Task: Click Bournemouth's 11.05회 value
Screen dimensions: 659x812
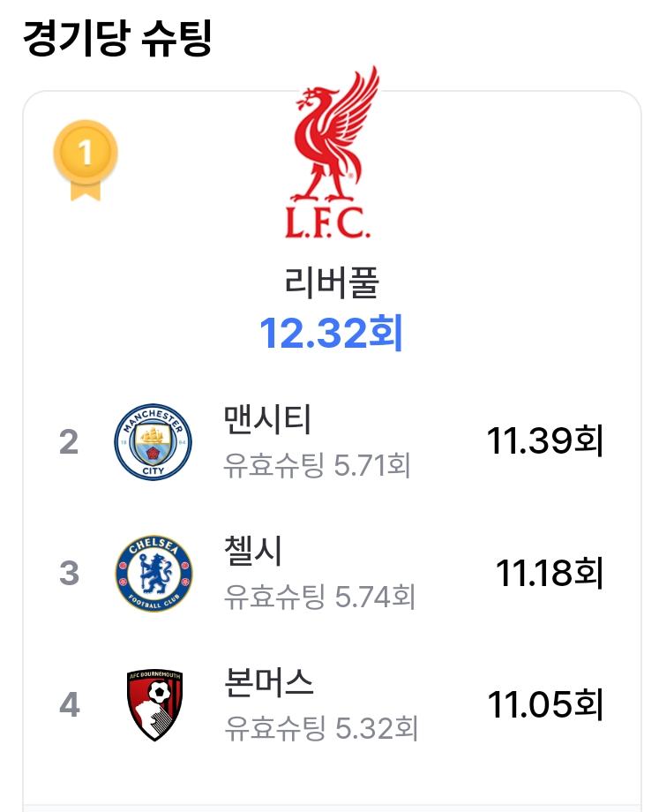Action: tap(545, 705)
